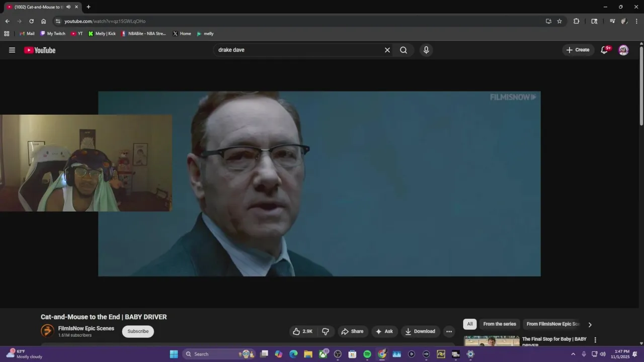Open more actions ellipsis below video
The height and width of the screenshot is (362, 644).
pyautogui.click(x=449, y=331)
